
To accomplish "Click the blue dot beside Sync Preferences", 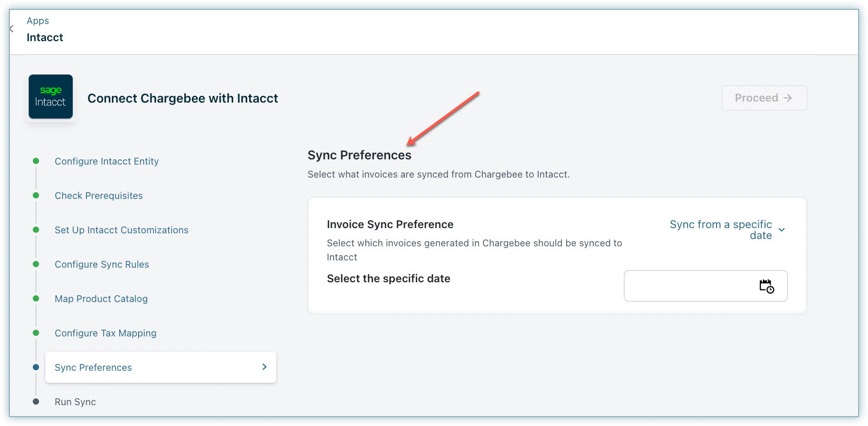I will click(x=36, y=367).
